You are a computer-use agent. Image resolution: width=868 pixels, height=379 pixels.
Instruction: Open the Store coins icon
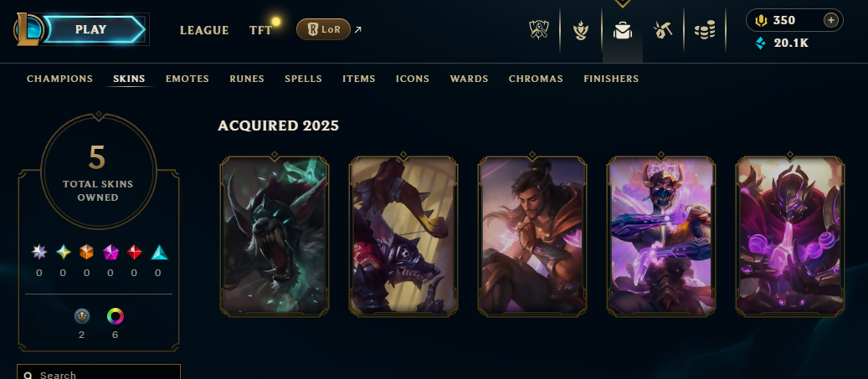(x=705, y=30)
